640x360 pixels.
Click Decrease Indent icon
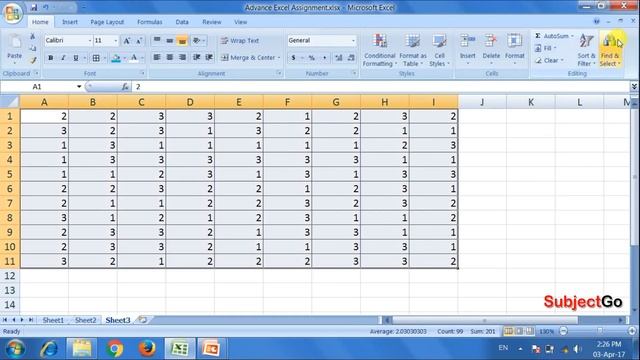pyautogui.click(x=196, y=58)
